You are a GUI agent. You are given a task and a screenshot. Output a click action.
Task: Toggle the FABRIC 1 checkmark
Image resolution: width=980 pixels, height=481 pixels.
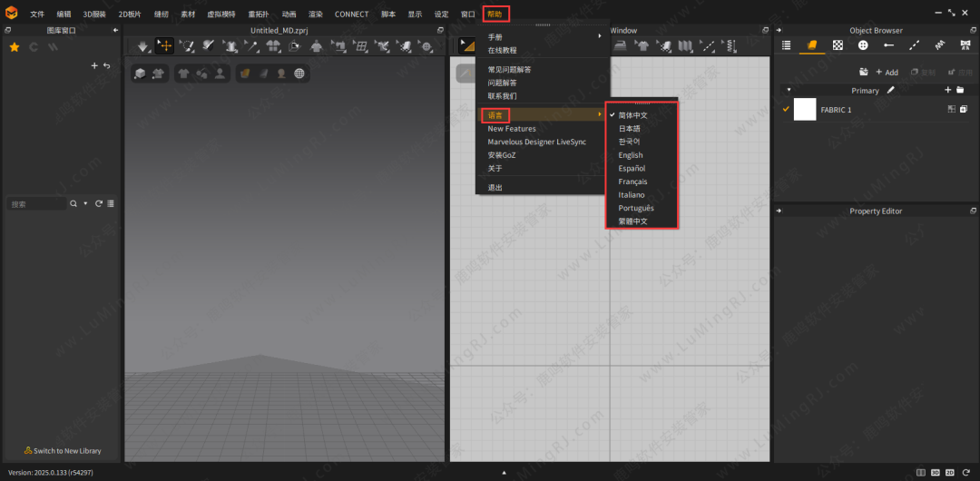[x=786, y=110]
